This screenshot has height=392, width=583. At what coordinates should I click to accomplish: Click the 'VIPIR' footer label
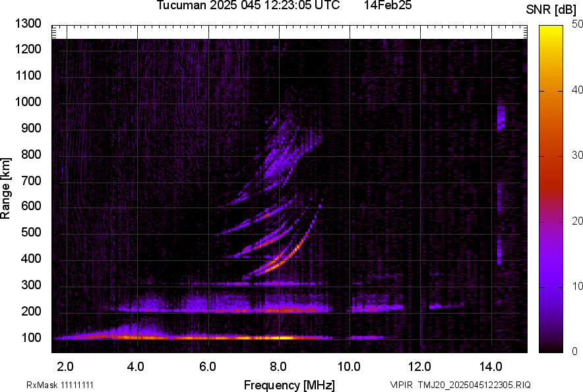[x=402, y=385]
